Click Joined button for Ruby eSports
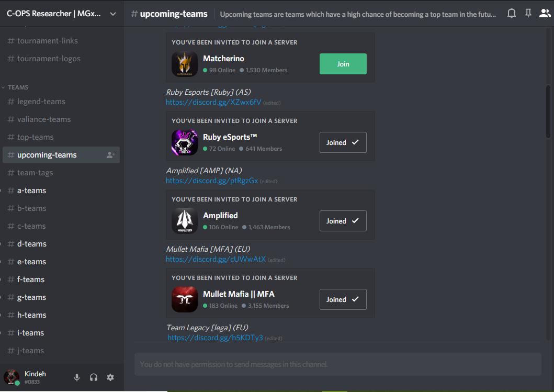The height and width of the screenshot is (392, 554). click(343, 142)
